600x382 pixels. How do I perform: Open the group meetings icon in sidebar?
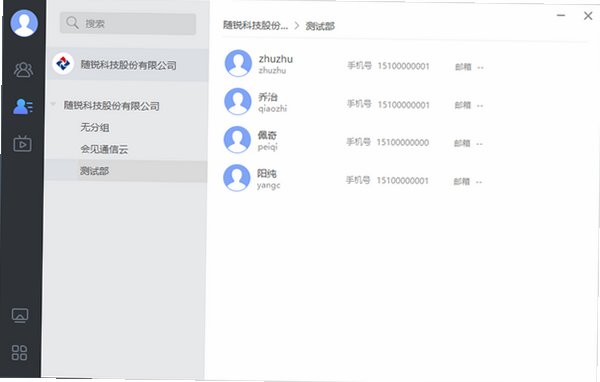click(x=23, y=70)
